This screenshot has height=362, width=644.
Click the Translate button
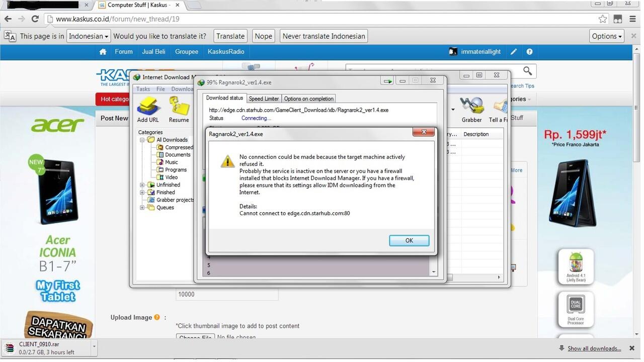point(230,36)
